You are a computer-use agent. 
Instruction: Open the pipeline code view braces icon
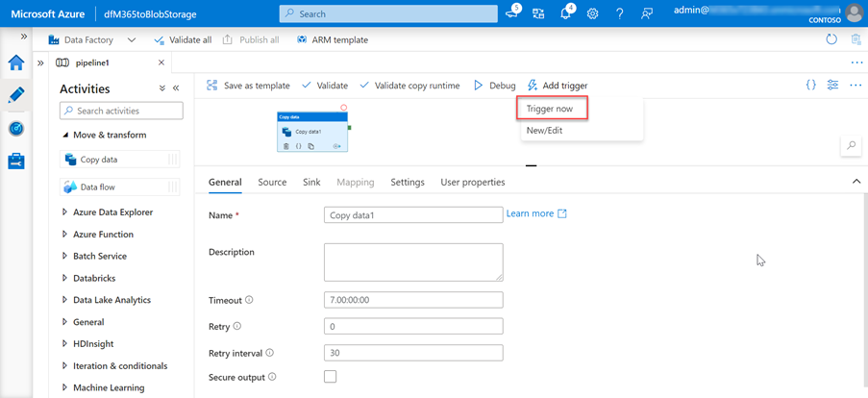(x=811, y=86)
